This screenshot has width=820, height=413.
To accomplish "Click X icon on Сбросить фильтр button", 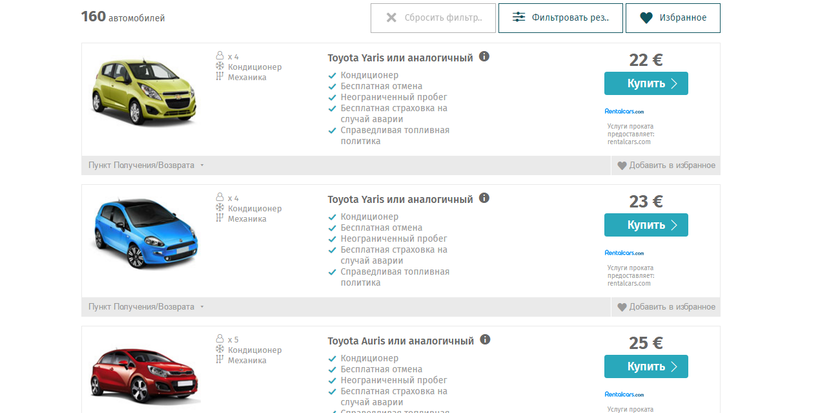I will (x=391, y=18).
